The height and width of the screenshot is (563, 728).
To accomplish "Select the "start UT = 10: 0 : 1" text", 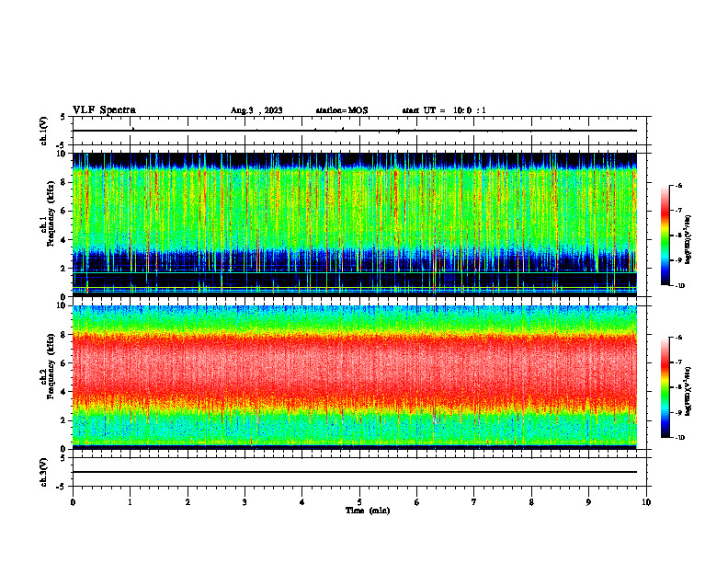I will click(x=444, y=110).
